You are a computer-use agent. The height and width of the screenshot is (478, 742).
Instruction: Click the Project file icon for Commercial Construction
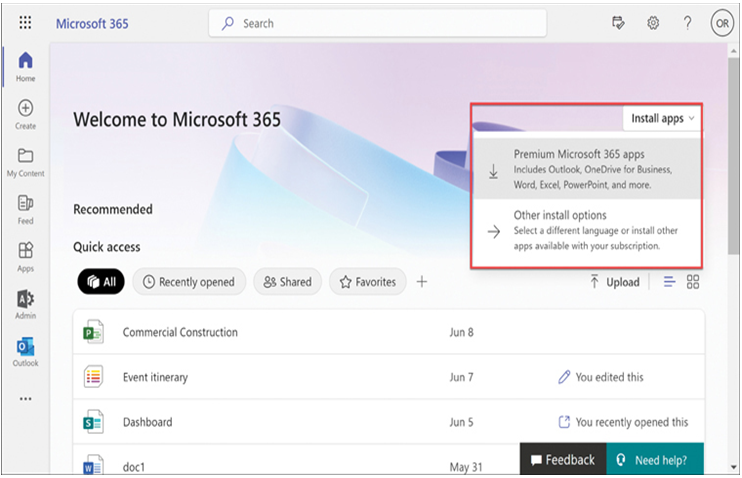93,332
